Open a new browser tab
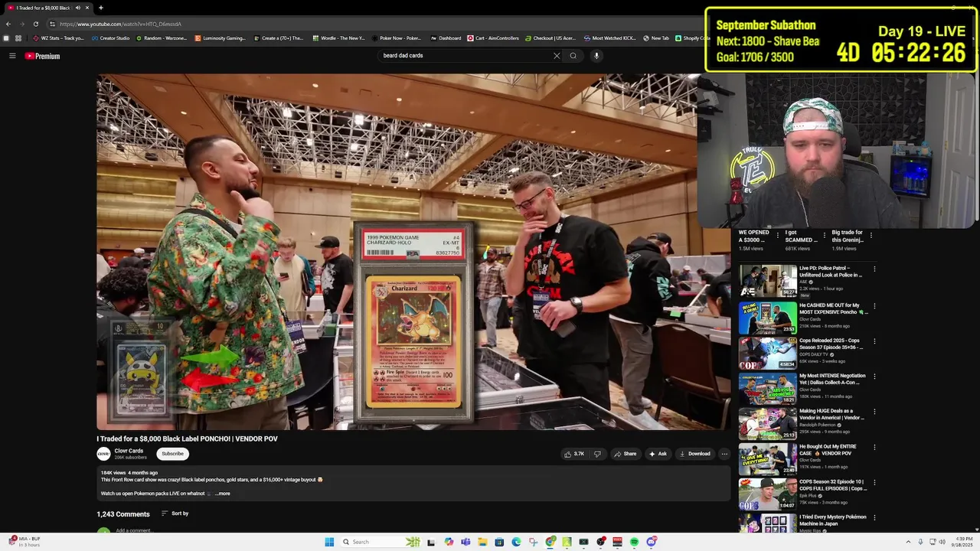 tap(100, 8)
